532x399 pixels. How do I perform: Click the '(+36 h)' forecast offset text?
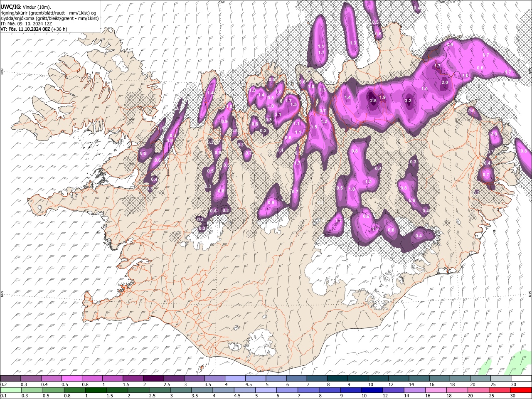(x=59, y=29)
